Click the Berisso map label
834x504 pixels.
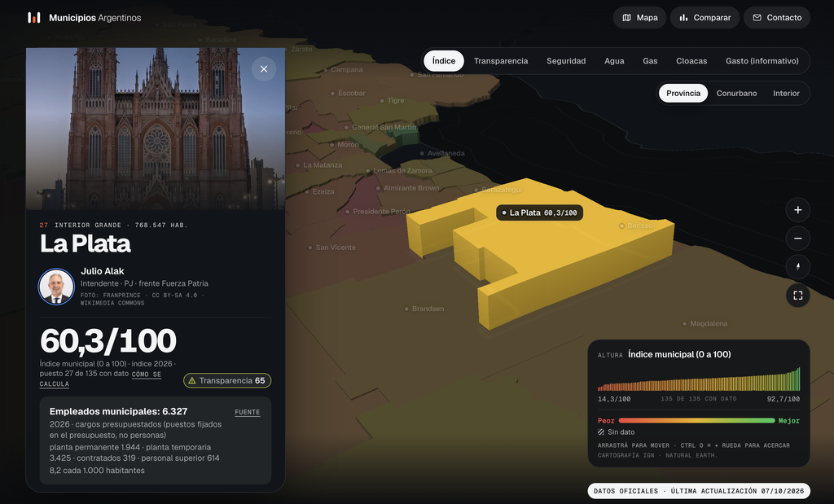tap(635, 226)
